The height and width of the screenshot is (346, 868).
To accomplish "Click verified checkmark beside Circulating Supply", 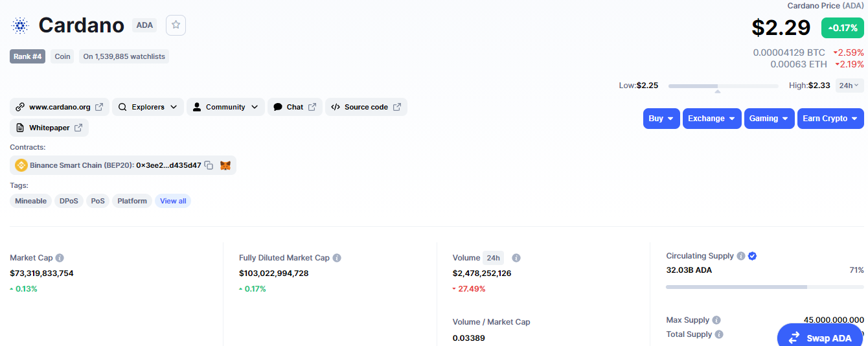I will tap(752, 256).
